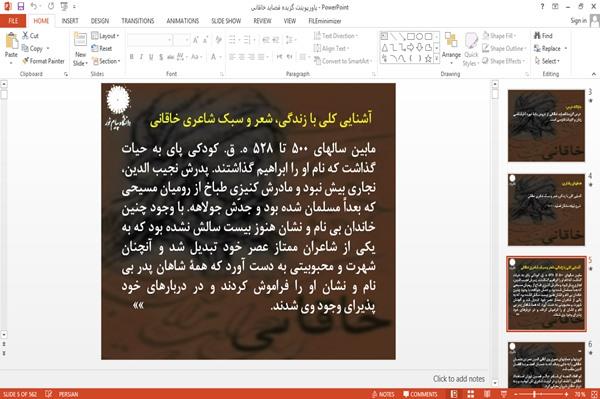
Task: Open the Find tool
Action: click(543, 36)
